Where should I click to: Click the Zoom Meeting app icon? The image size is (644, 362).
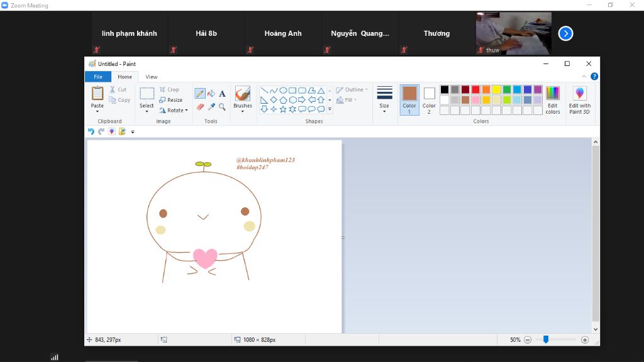click(x=5, y=5)
